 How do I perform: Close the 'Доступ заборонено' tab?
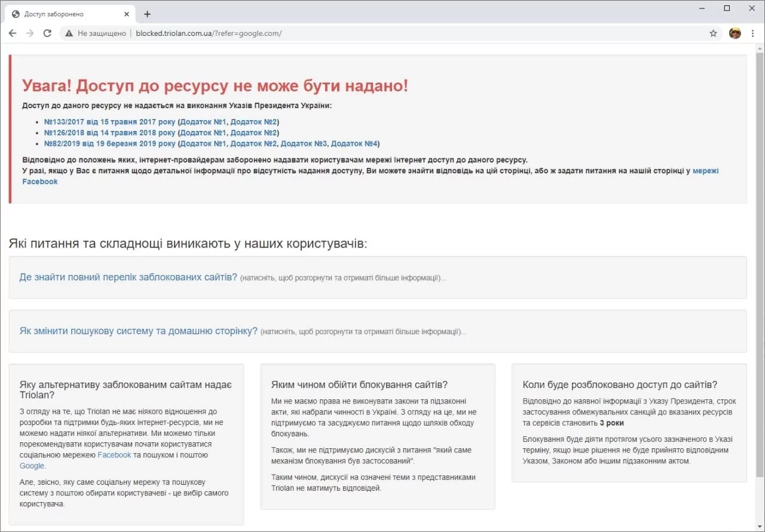pyautogui.click(x=126, y=14)
